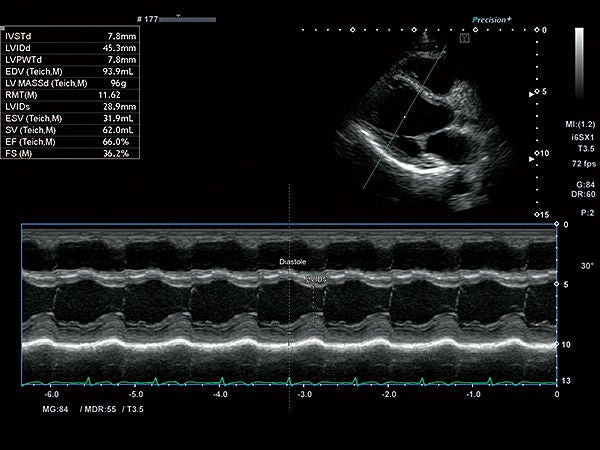Select the SV (Teich,M) 62.0mL row
The width and height of the screenshot is (600, 450).
pyautogui.click(x=70, y=130)
